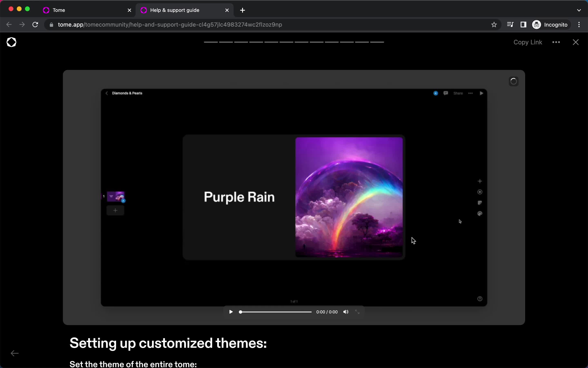588x368 pixels.
Task: Open Chrome three-dot menu
Action: (x=579, y=25)
